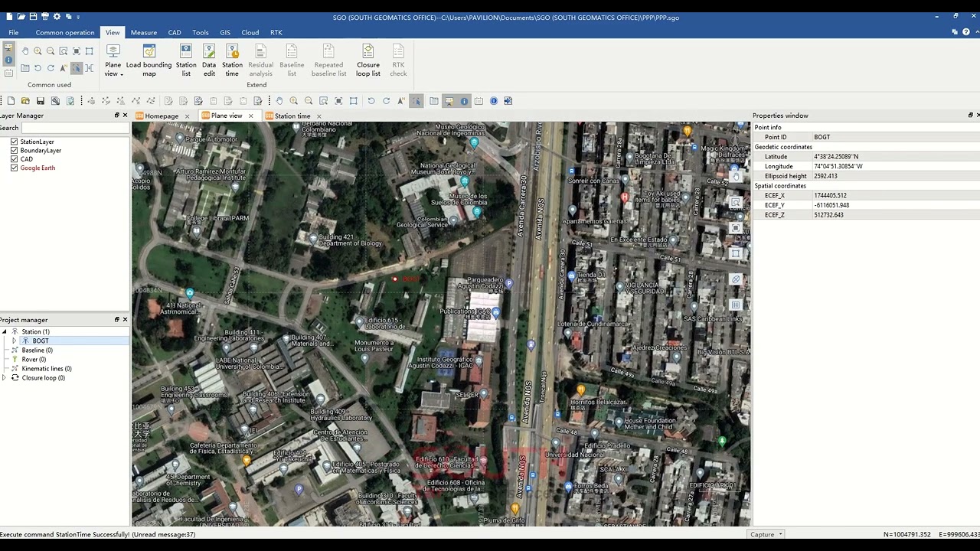Select the pan hand tool in Common used
Image resolution: width=980 pixels, height=551 pixels.
point(24,51)
